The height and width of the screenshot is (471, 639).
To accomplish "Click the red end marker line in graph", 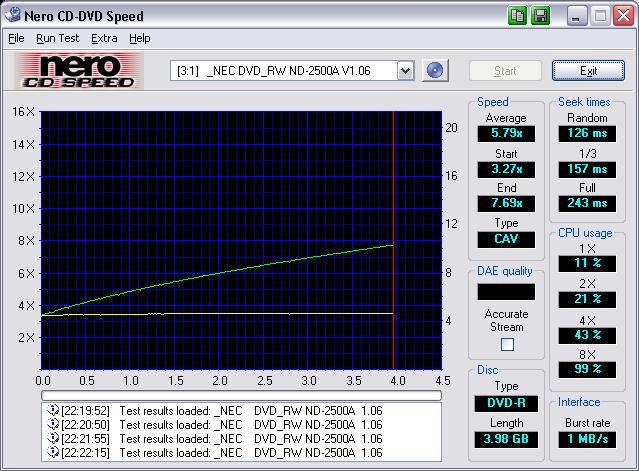I will [393, 240].
